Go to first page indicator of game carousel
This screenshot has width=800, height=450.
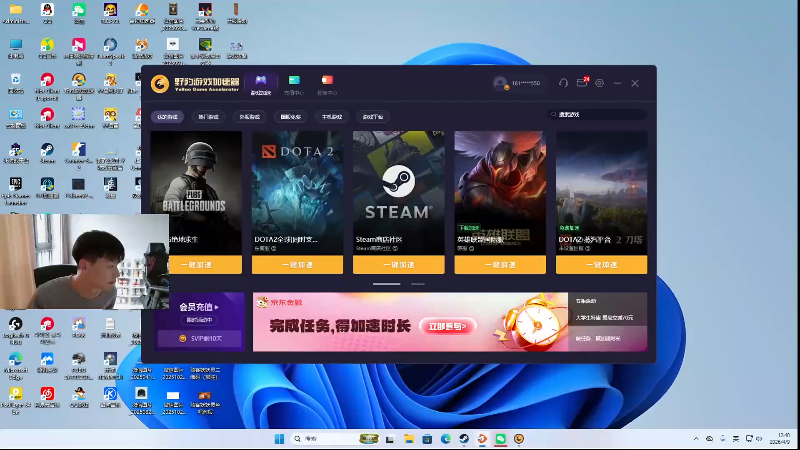click(386, 284)
